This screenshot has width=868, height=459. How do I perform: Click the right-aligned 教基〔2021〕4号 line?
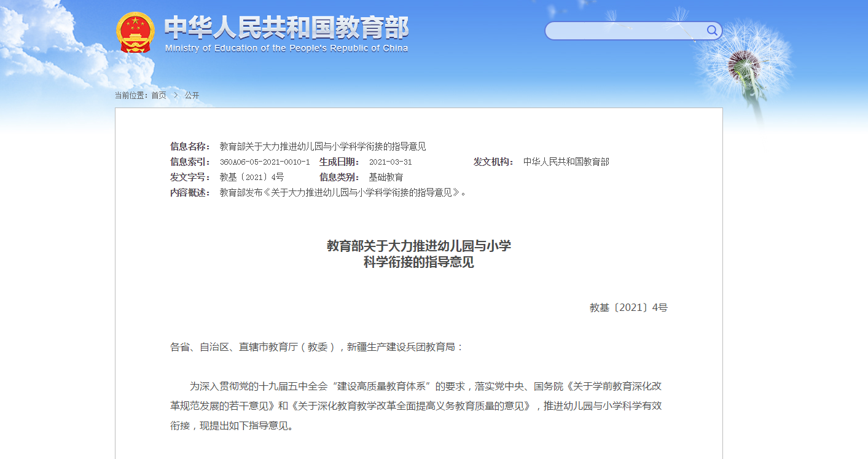(628, 307)
